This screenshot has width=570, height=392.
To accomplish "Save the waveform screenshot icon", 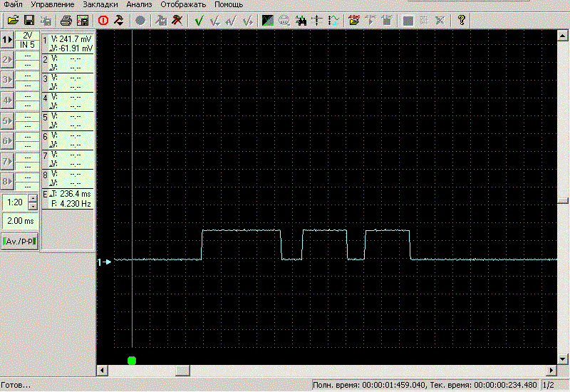I will click(83, 21).
